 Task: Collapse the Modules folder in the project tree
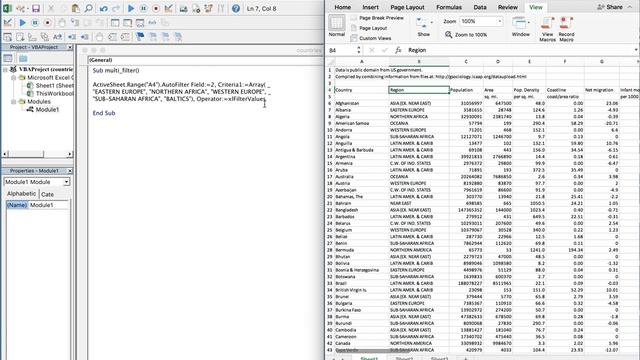13,102
